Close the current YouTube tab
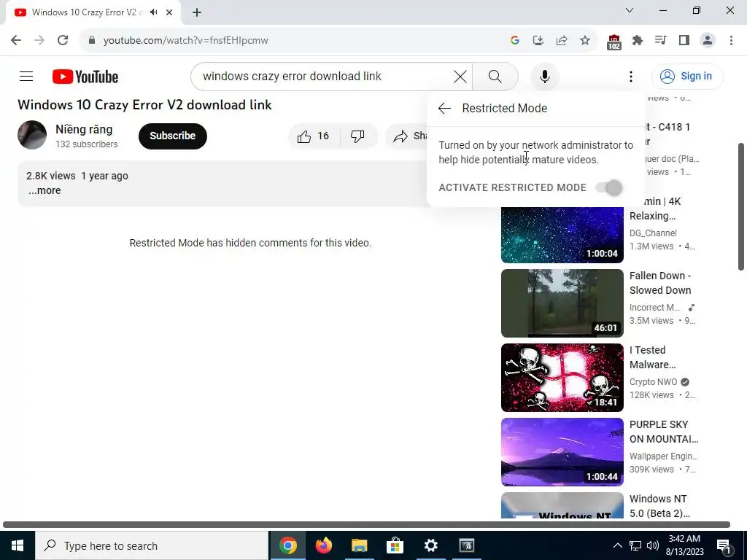The height and width of the screenshot is (560, 747). tap(169, 12)
